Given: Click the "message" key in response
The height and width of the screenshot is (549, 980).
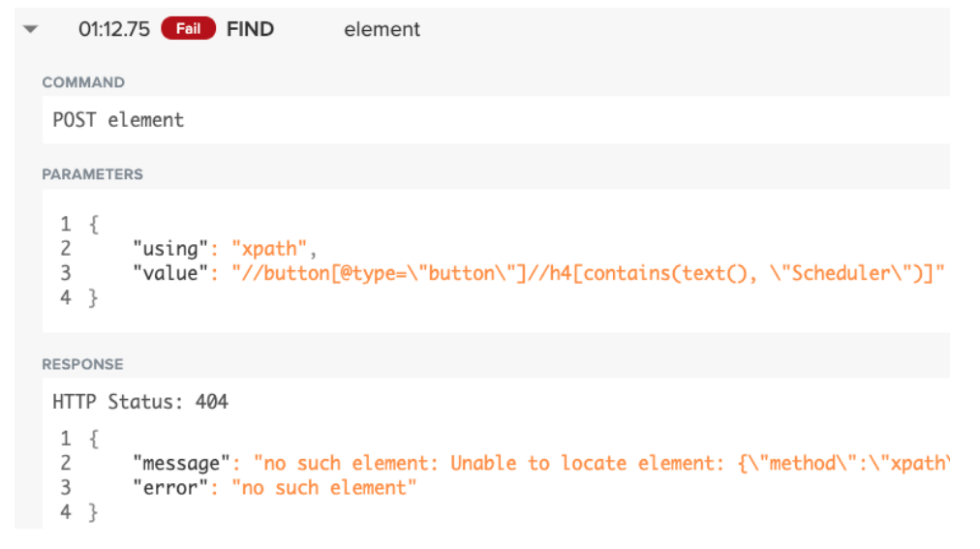Looking at the screenshot, I should 181,464.
